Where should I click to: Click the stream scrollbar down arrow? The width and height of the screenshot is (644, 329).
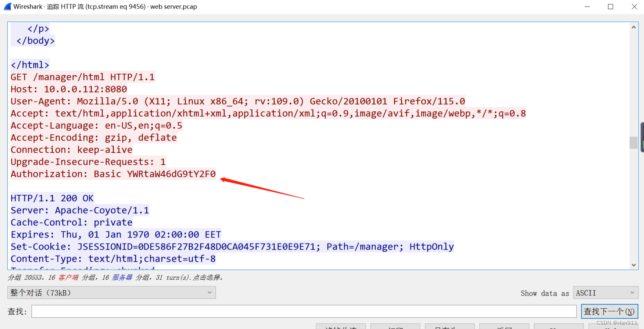coord(634,265)
